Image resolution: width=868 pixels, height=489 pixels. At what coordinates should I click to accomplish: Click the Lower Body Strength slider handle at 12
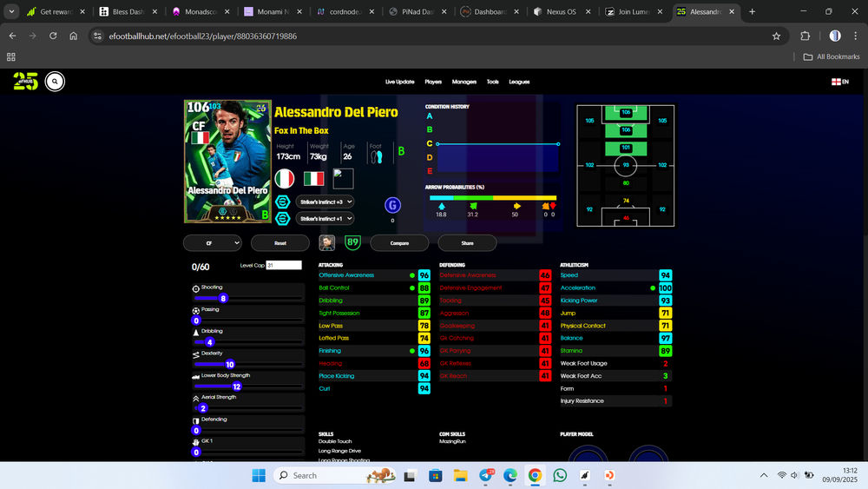click(237, 387)
